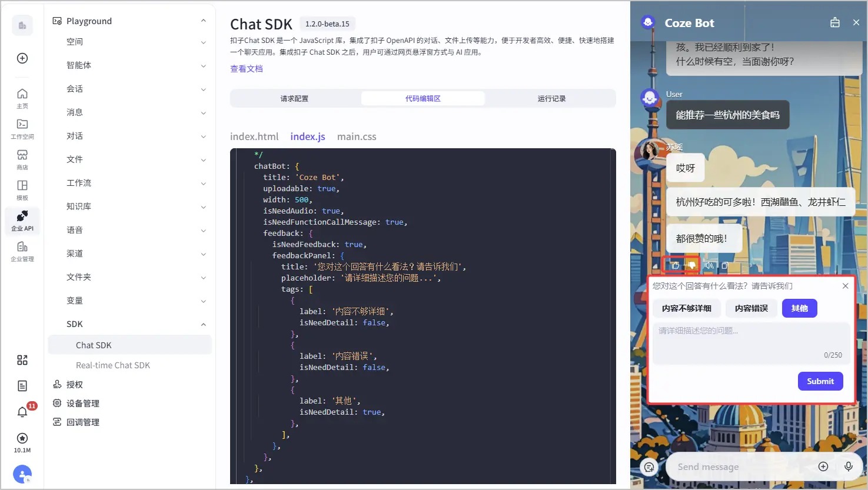The width and height of the screenshot is (868, 490).
Task: Open the index.js file tab
Action: coord(308,136)
